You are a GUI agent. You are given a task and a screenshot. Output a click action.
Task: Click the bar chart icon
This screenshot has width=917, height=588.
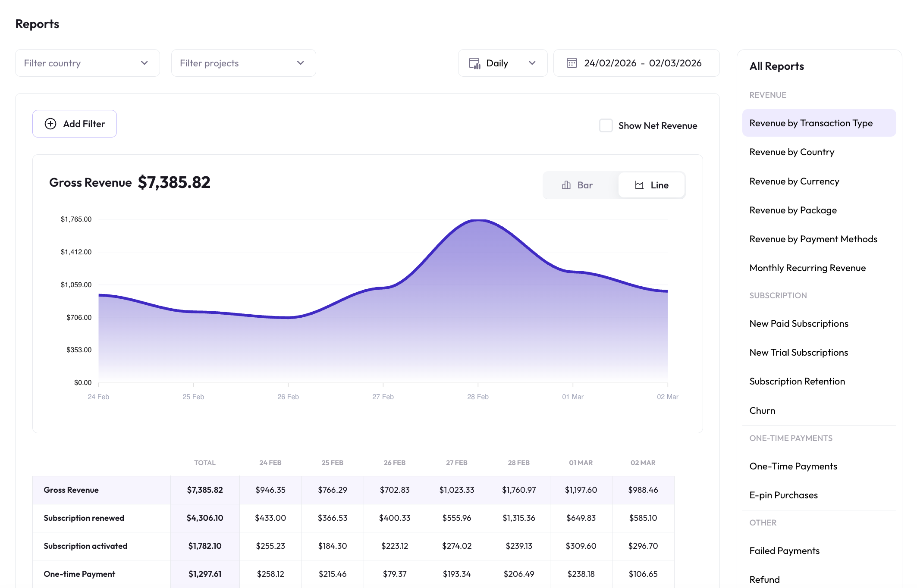[566, 185]
